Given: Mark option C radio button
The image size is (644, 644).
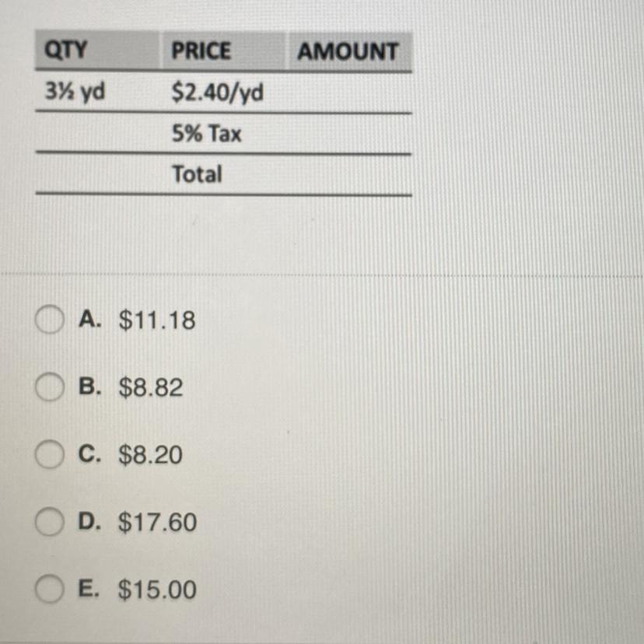Looking at the screenshot, I should tap(49, 454).
